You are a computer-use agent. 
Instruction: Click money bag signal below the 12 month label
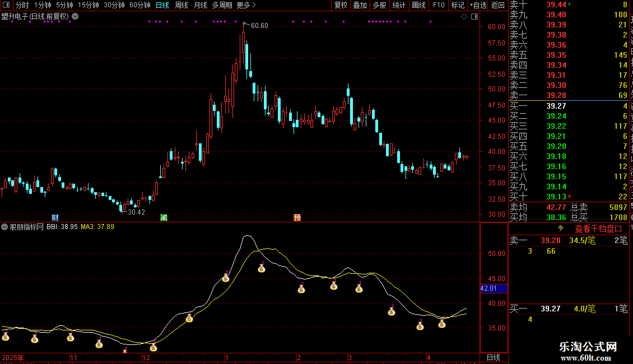(153, 347)
